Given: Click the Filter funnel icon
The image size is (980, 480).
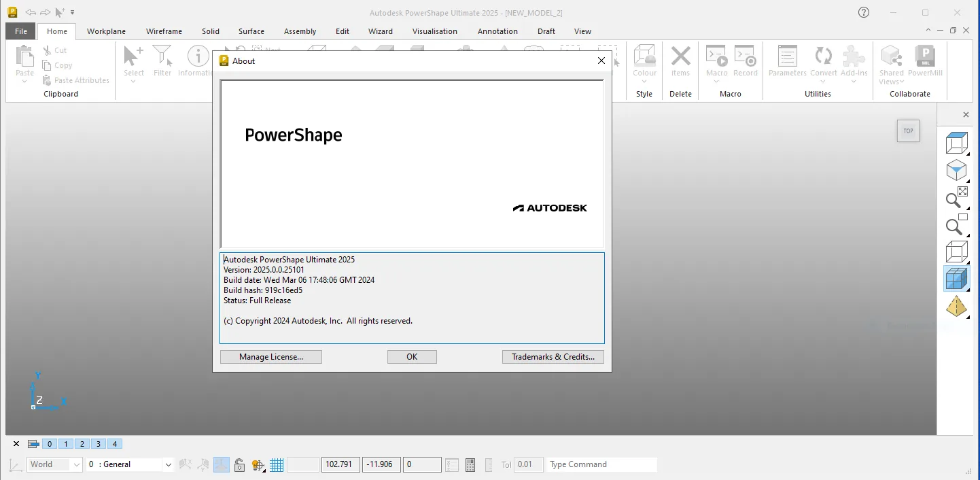Looking at the screenshot, I should click(162, 56).
